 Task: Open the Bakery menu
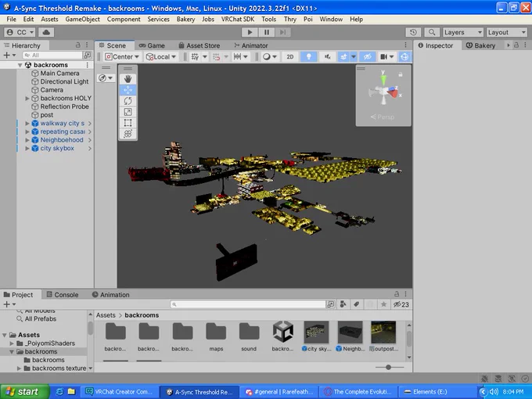(185, 20)
